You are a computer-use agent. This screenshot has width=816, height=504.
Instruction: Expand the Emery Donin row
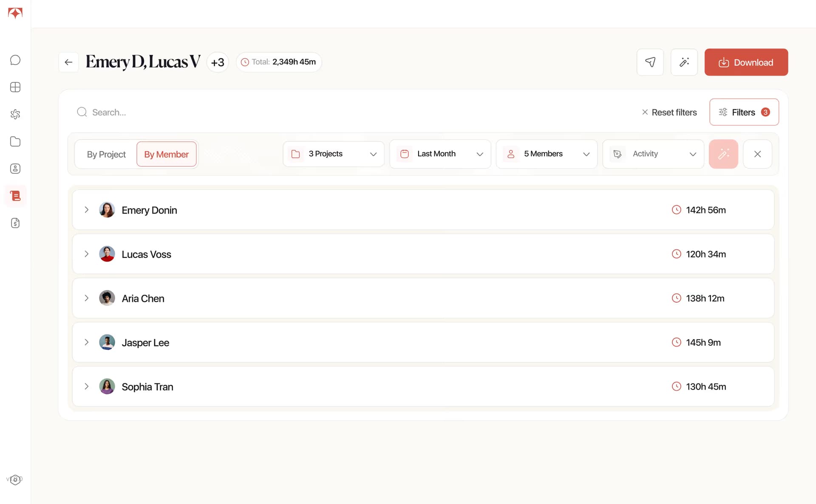click(x=86, y=210)
